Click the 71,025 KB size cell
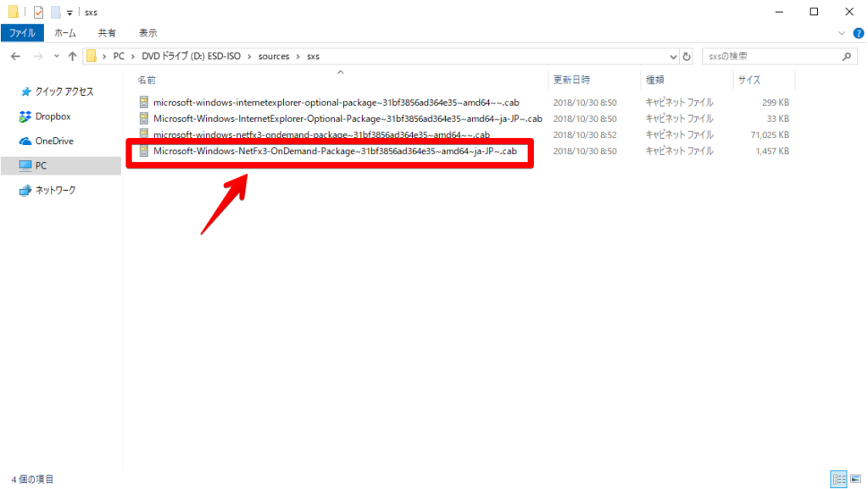This screenshot has width=868, height=489. click(x=770, y=135)
